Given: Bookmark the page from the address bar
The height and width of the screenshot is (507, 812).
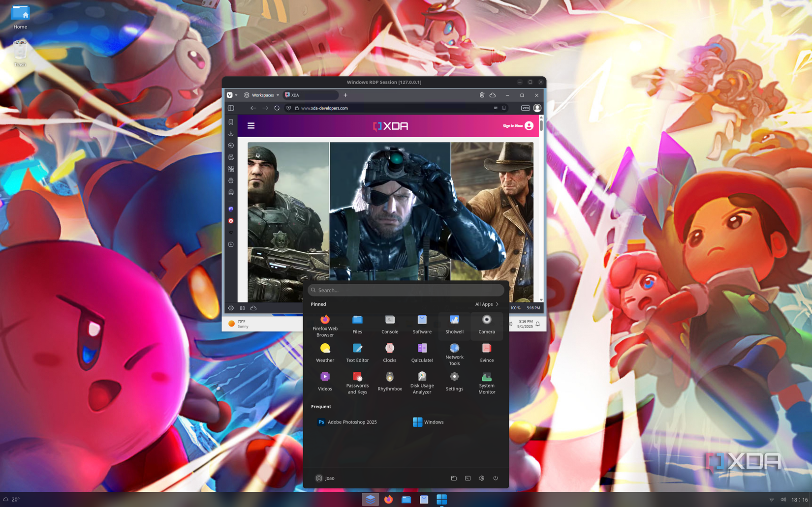Looking at the screenshot, I should tap(504, 108).
